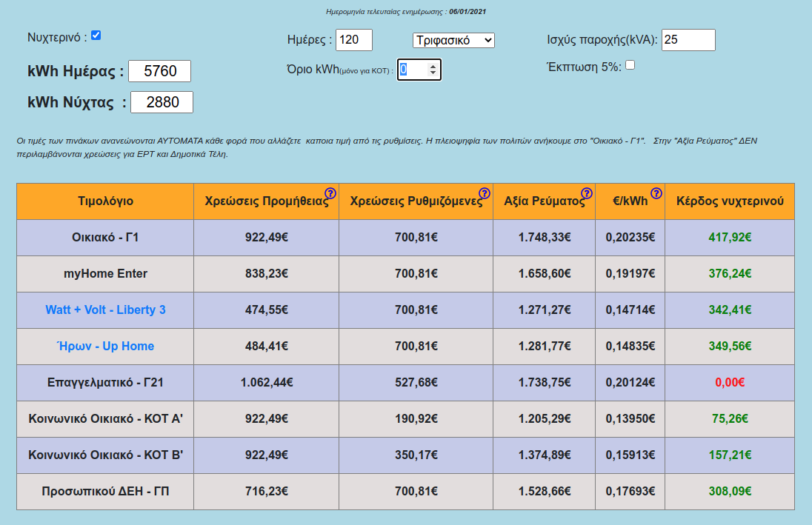The width and height of the screenshot is (812, 525).
Task: Select the 474,55€ supply charge cell
Action: [x=267, y=310]
